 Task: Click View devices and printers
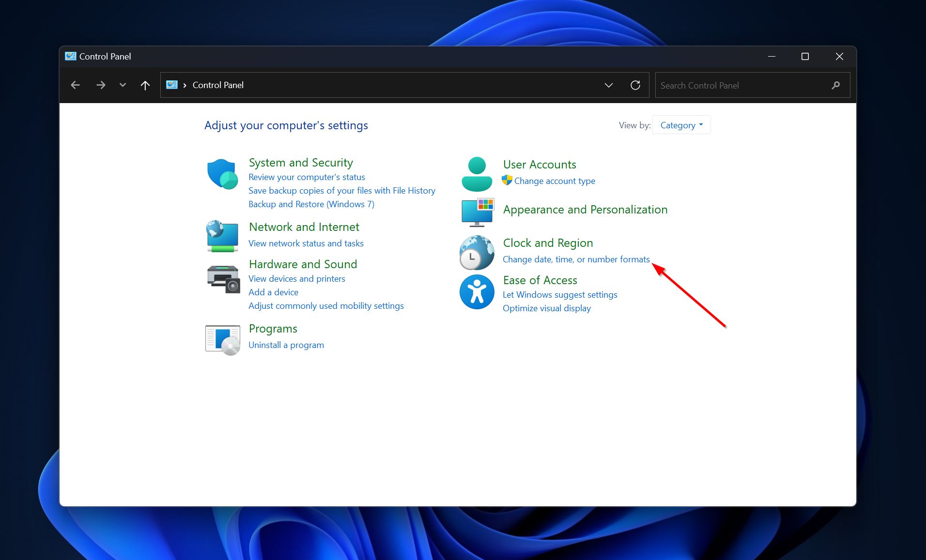pyautogui.click(x=296, y=279)
